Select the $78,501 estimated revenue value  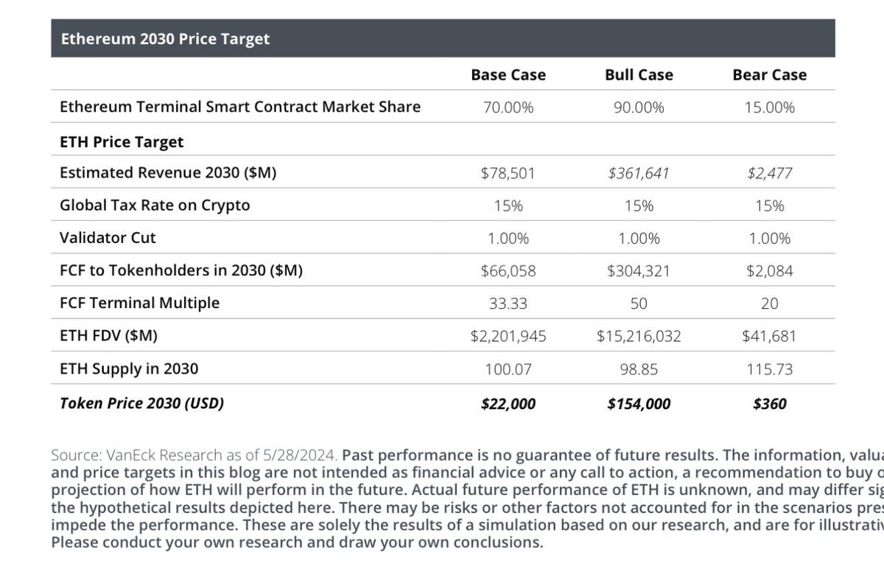pyautogui.click(x=508, y=173)
